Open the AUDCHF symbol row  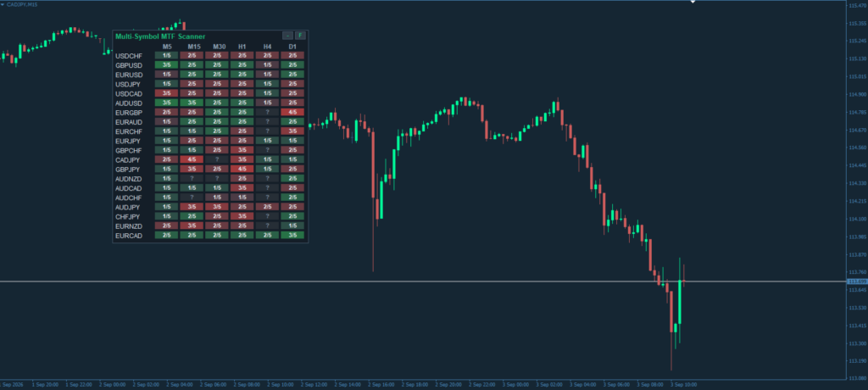pos(129,198)
